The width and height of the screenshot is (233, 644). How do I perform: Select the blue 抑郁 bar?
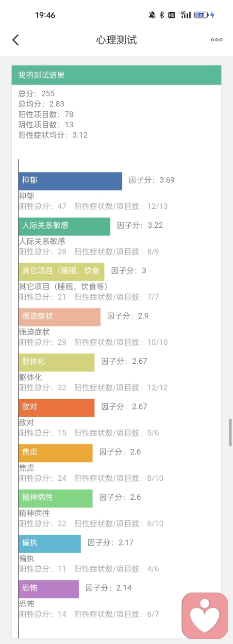(70, 181)
